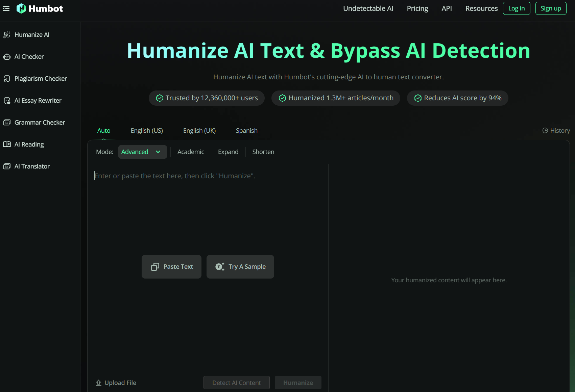Image resolution: width=575 pixels, height=392 pixels.
Task: Open the Resources menu in header
Action: click(x=481, y=8)
